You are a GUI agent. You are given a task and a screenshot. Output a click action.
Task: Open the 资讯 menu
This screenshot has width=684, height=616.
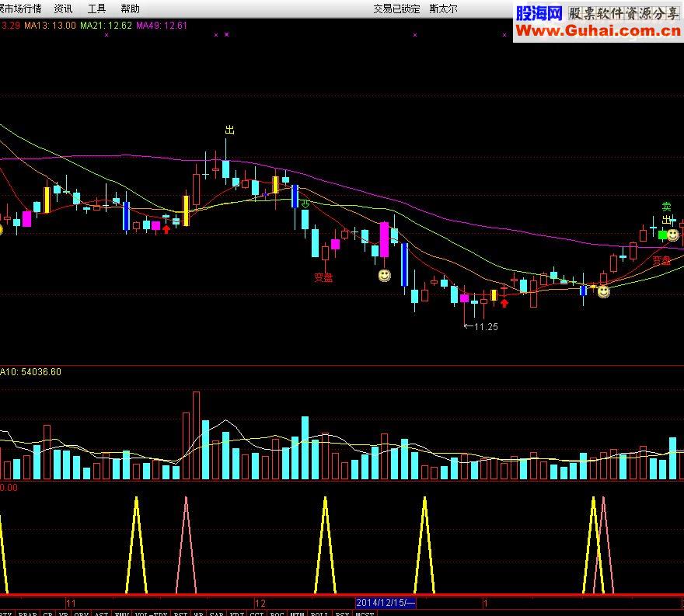click(63, 9)
